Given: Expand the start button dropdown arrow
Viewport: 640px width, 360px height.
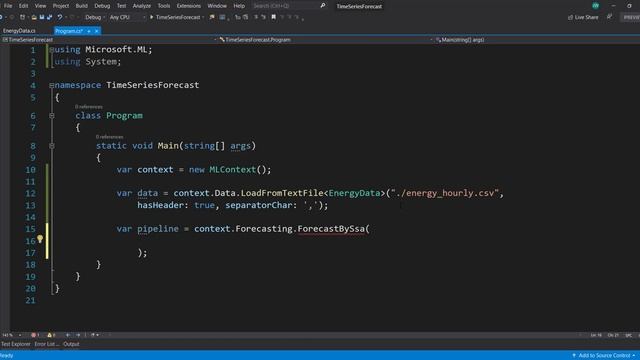Looking at the screenshot, I should (203, 17).
